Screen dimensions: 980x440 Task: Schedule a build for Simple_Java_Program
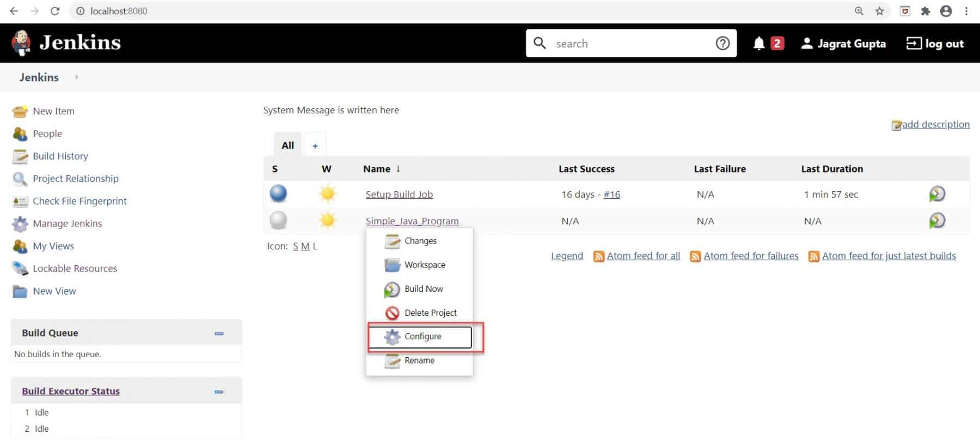(x=936, y=221)
